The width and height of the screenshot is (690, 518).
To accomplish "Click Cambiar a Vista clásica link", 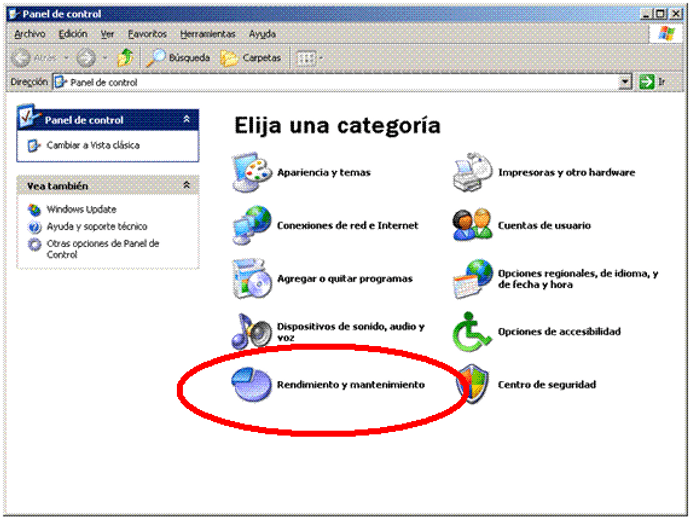I will point(93,145).
